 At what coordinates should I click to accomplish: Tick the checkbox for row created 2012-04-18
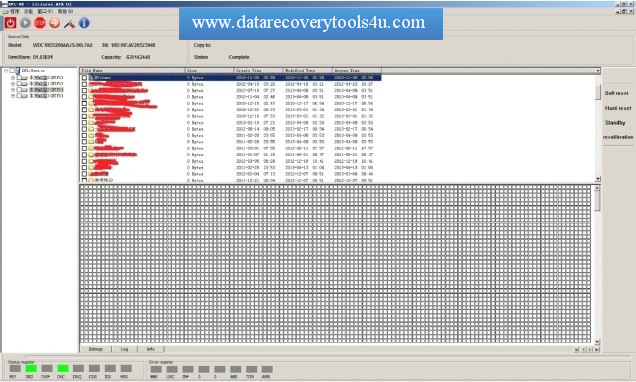[x=84, y=84]
